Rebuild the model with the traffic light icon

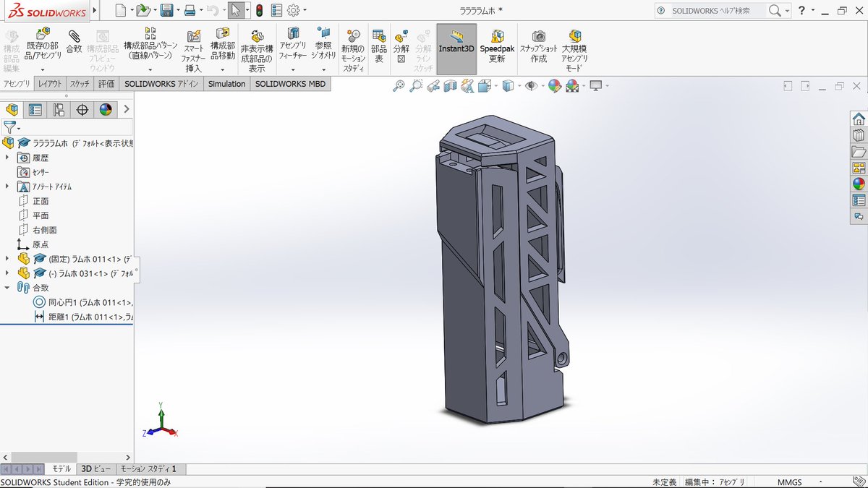[258, 10]
